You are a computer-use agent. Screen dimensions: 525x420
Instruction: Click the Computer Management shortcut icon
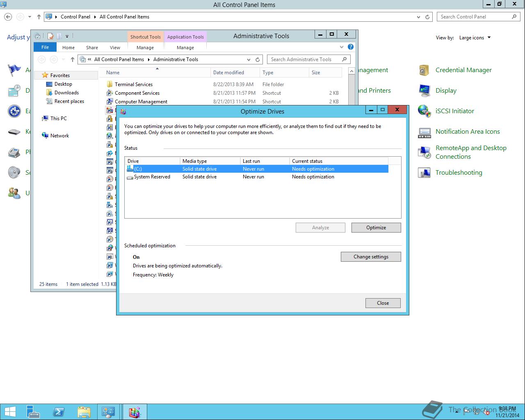(110, 101)
